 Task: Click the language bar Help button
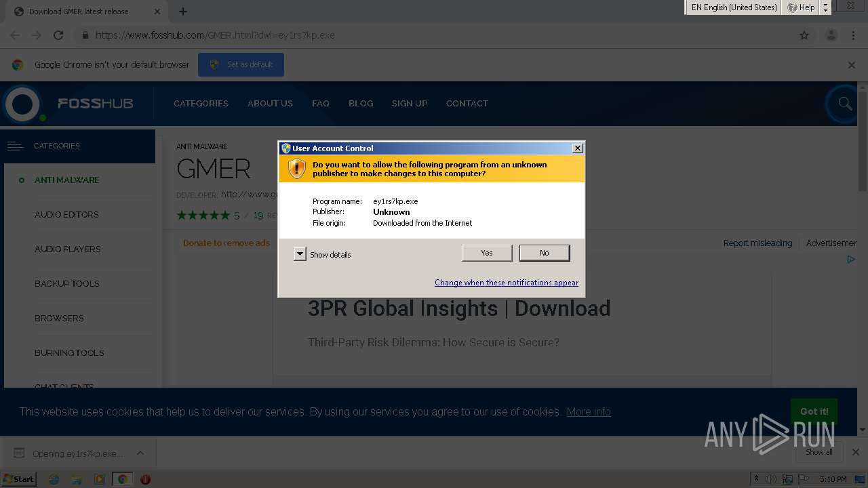click(801, 7)
